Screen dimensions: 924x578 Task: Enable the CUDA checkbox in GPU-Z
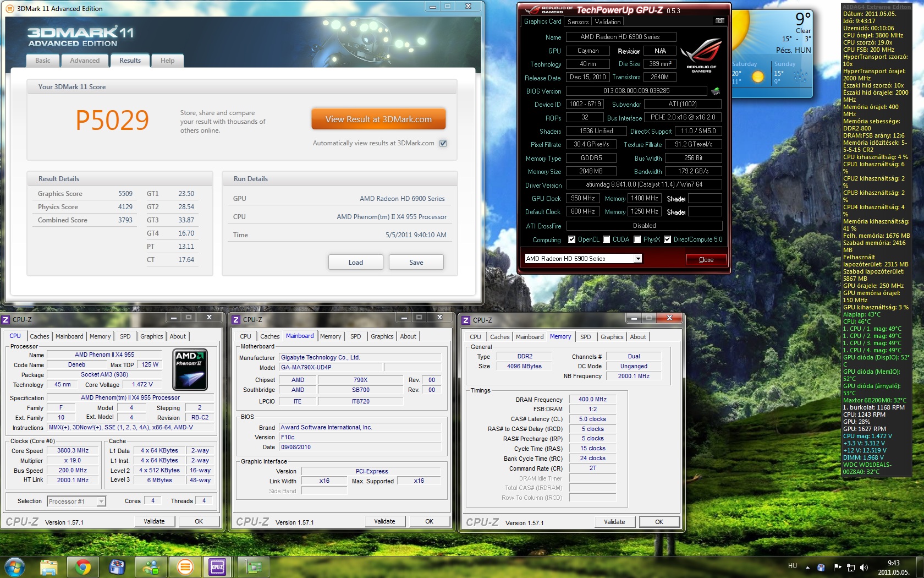click(607, 239)
